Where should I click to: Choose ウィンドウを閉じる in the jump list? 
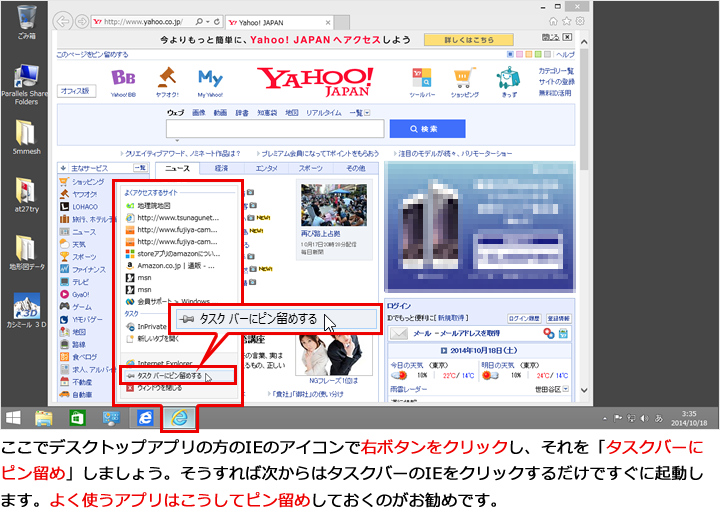coord(159,388)
